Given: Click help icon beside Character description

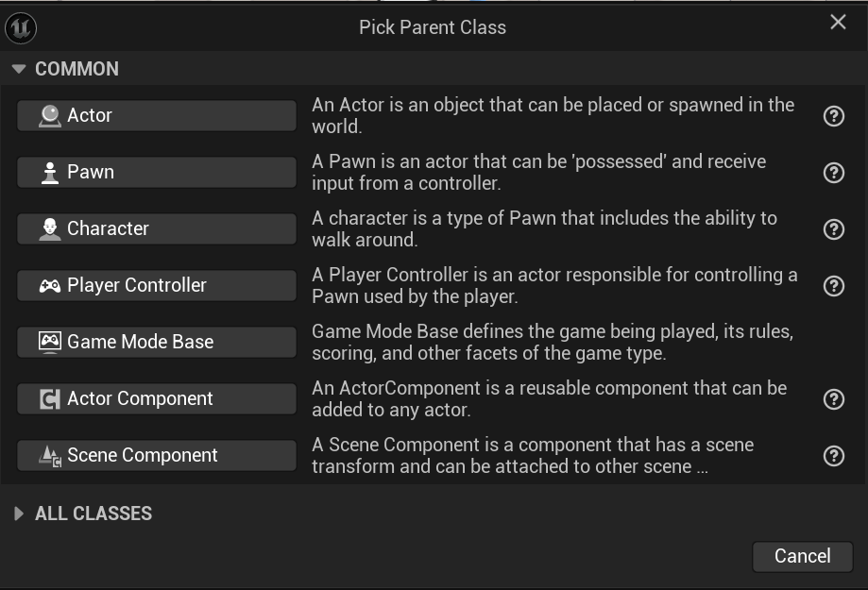Looking at the screenshot, I should tap(834, 229).
